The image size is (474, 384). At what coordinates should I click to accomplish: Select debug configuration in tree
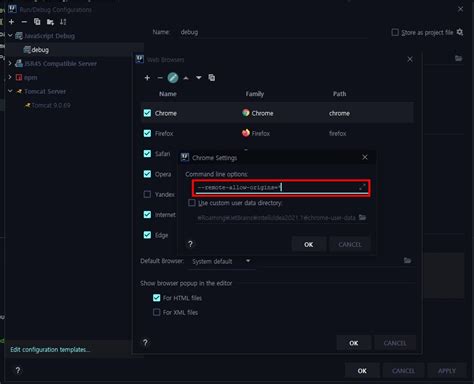[40, 50]
